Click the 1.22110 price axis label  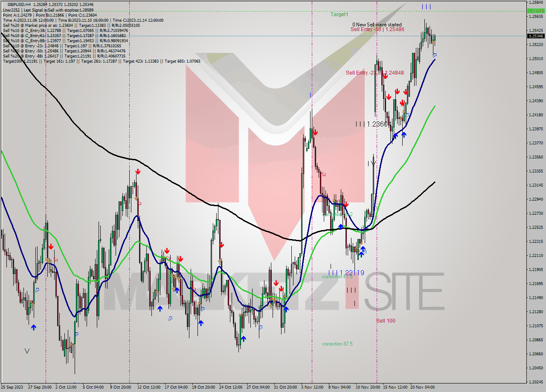[536, 255]
